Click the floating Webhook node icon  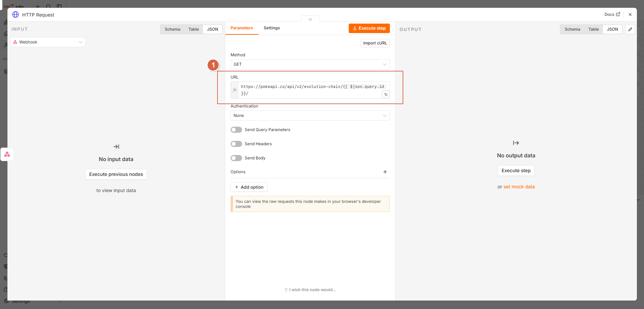pos(7,154)
